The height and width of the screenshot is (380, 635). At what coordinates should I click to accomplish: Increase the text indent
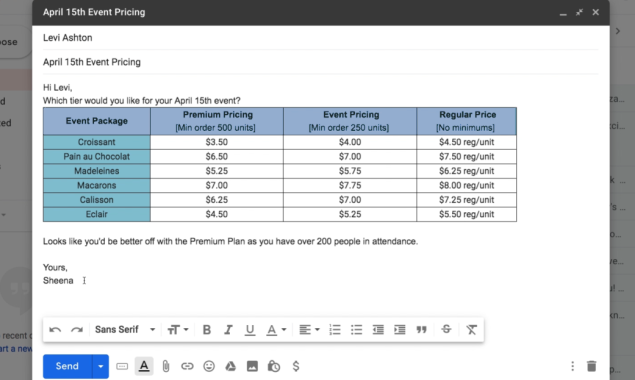click(400, 330)
